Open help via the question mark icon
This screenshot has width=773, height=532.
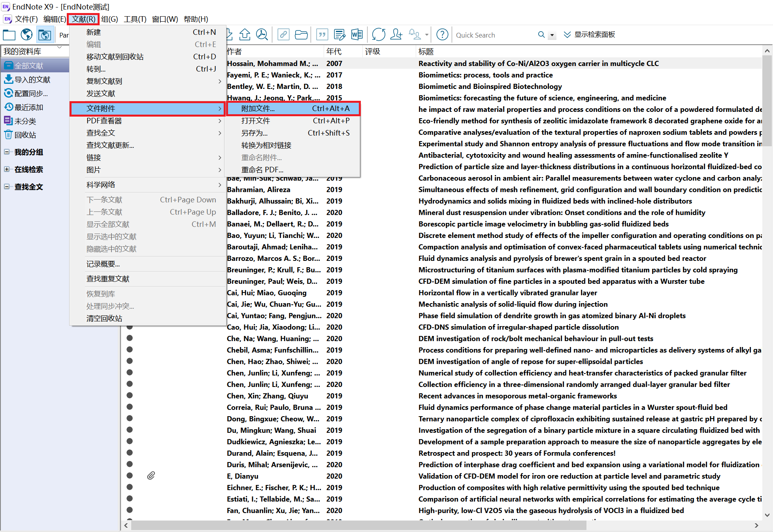click(442, 35)
